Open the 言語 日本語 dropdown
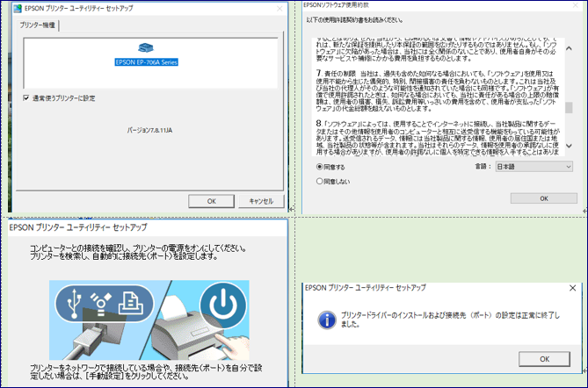 tap(534, 167)
